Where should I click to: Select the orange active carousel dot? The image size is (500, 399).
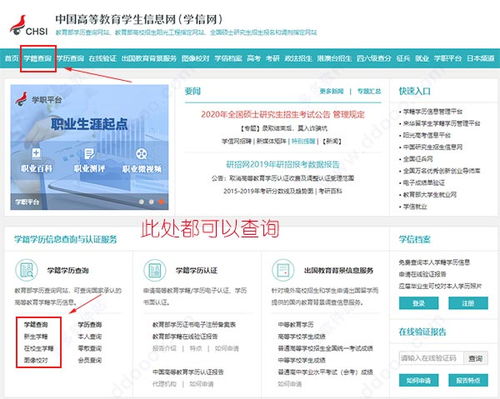pos(161,202)
